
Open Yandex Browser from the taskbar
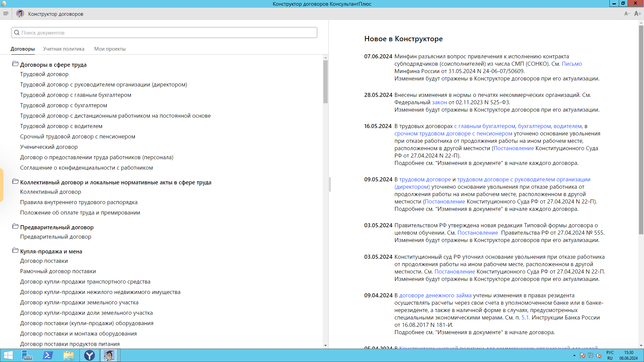tap(90, 355)
